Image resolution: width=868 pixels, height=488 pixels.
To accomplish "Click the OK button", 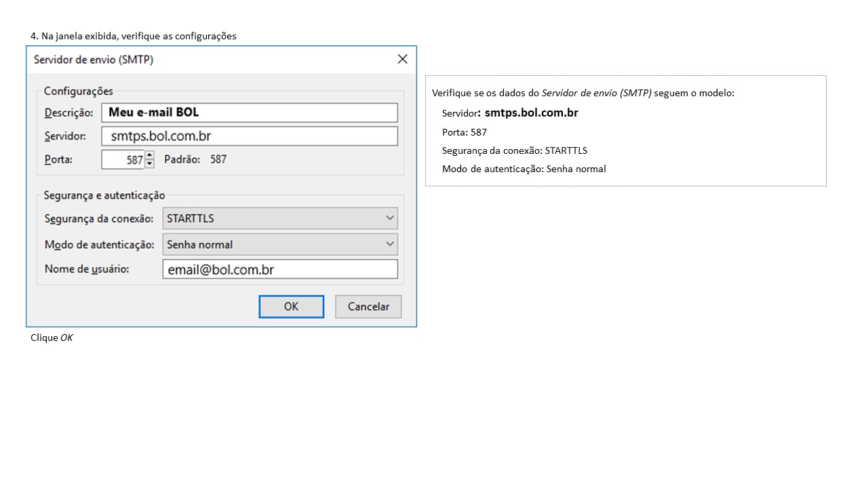I will [291, 306].
